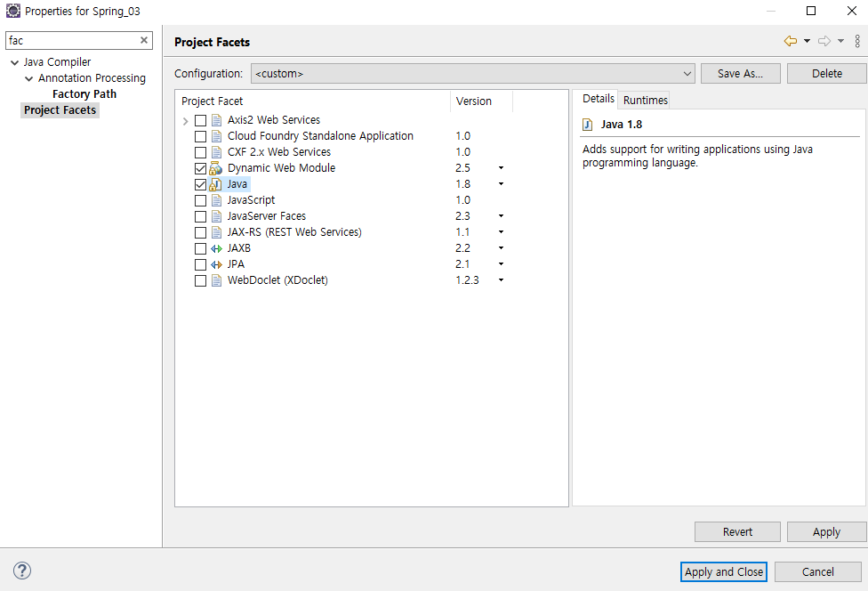Uncheck the Java facet checkbox
Screen dimensions: 868x591
point(200,184)
